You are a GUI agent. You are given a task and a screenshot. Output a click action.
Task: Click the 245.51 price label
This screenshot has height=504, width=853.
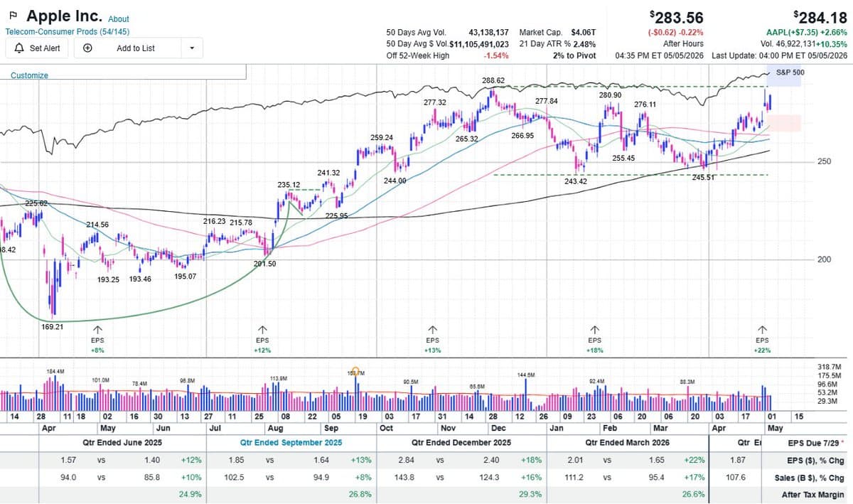click(x=704, y=178)
